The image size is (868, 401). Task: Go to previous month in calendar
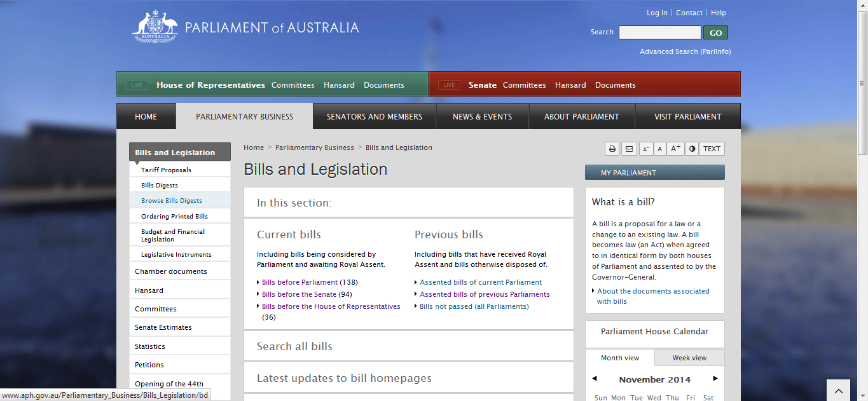click(595, 379)
